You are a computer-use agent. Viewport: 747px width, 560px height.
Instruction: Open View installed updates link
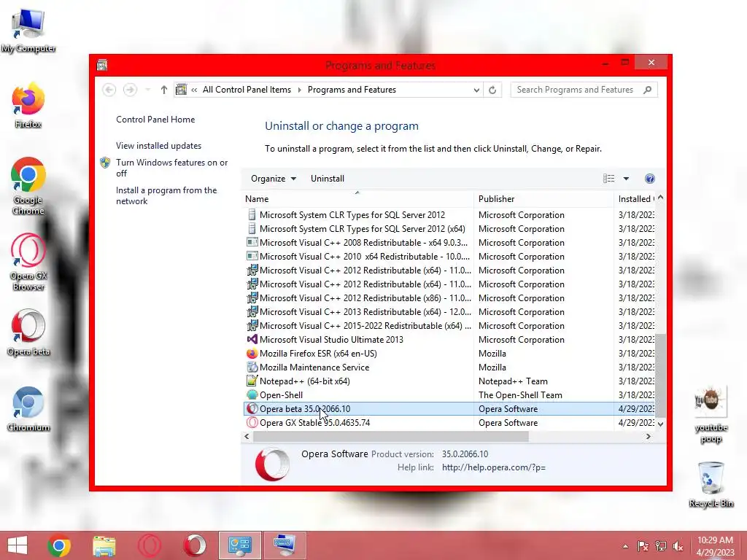158,146
